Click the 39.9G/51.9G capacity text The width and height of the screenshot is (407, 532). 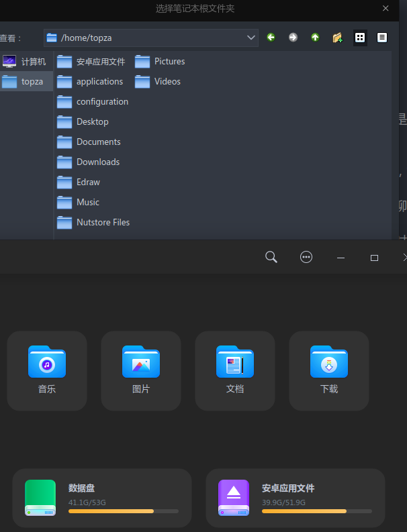(x=283, y=502)
